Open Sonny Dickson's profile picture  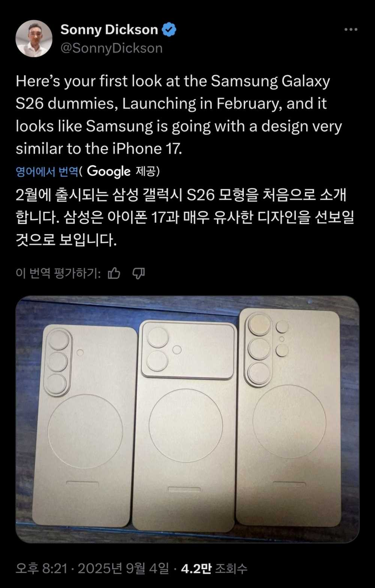click(34, 39)
